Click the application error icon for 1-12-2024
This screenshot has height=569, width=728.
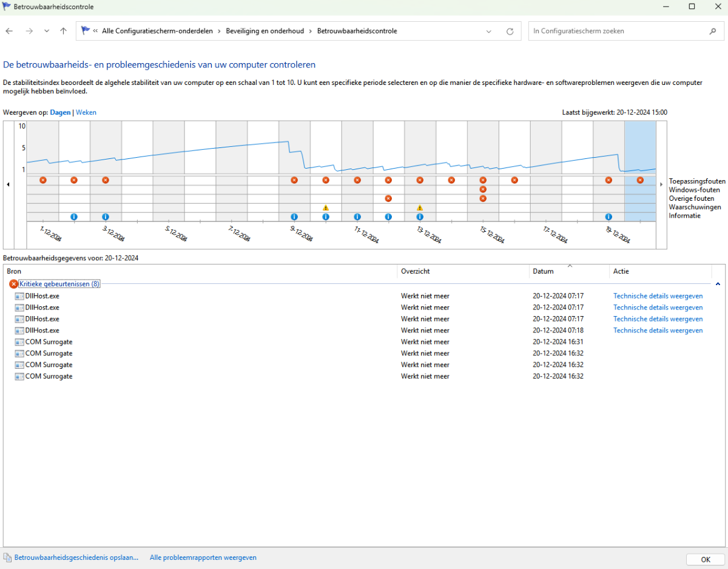[x=42, y=180]
